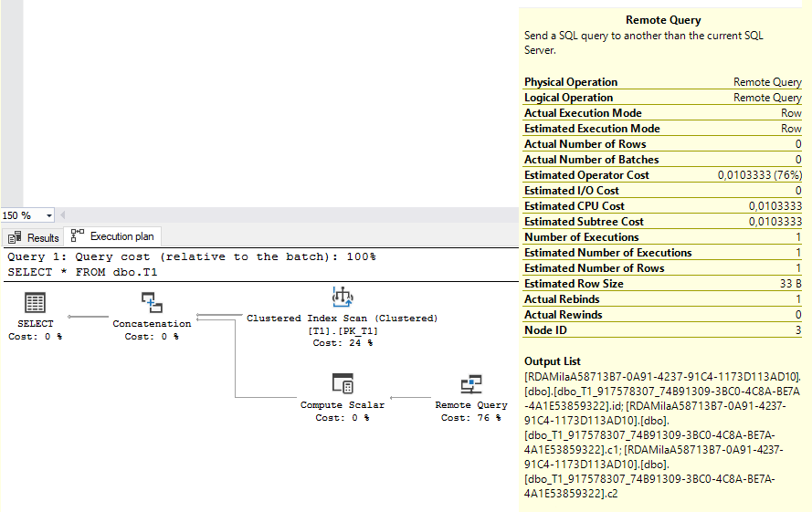The height and width of the screenshot is (512, 812).
Task: Click the SELECT * FROM dbo.T1 query text
Action: (82, 272)
